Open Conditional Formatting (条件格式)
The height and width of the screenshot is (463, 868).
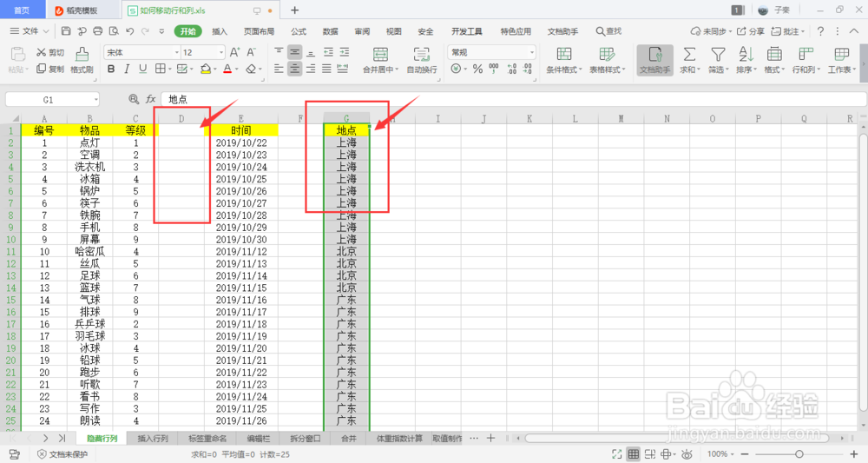564,60
